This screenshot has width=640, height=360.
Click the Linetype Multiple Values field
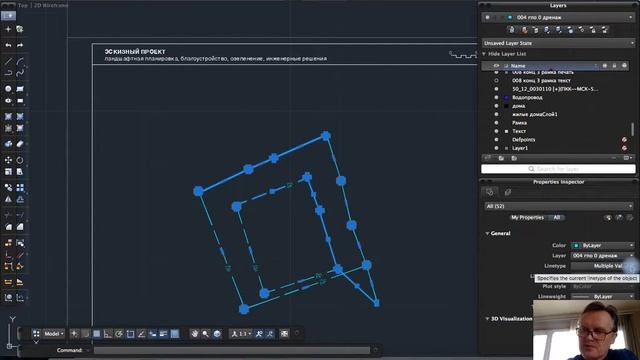(x=602, y=266)
